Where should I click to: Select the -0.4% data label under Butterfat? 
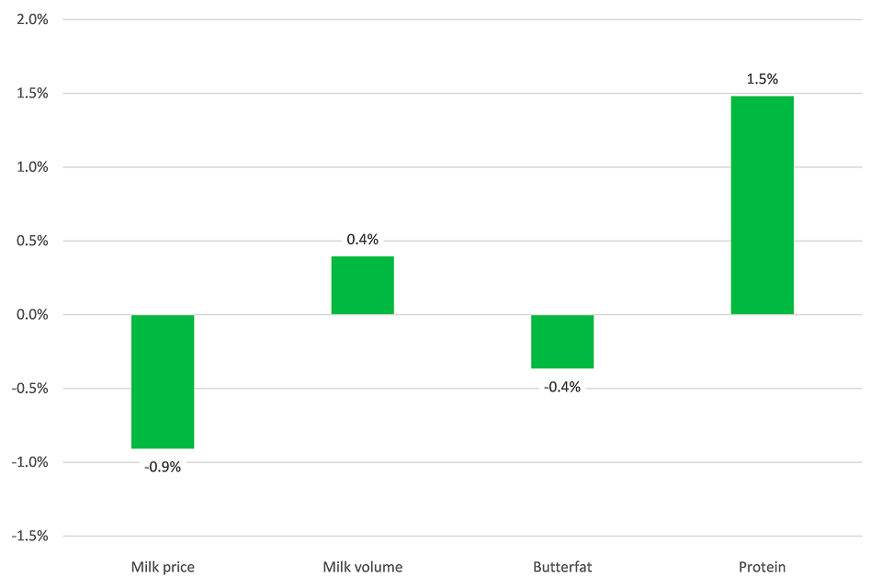pos(562,388)
